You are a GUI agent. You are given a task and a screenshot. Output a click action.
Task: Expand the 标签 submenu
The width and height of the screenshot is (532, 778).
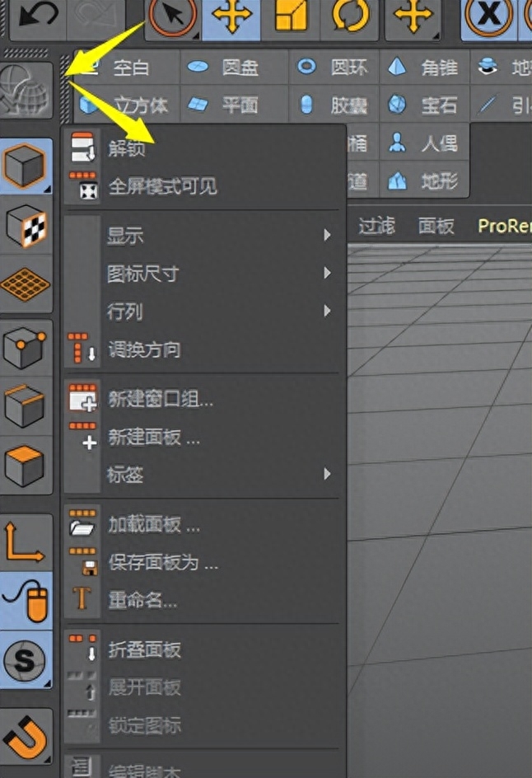pyautogui.click(x=203, y=475)
